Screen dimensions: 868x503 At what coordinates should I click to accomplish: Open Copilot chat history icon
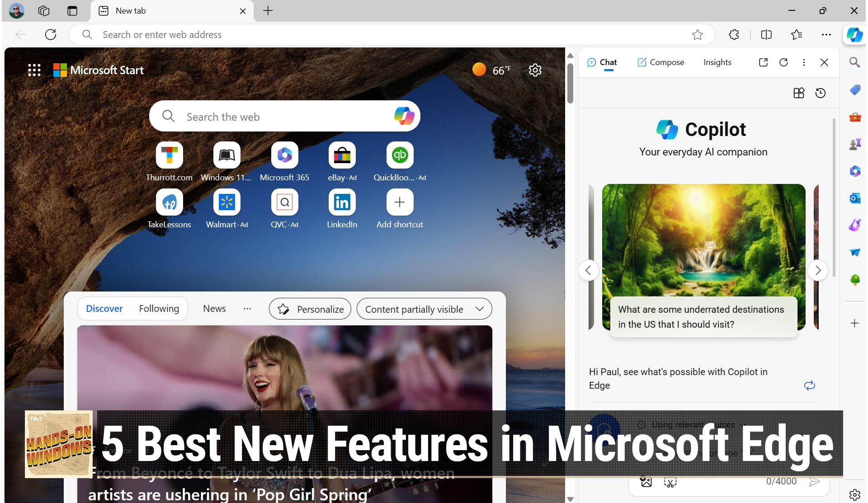[x=821, y=93]
